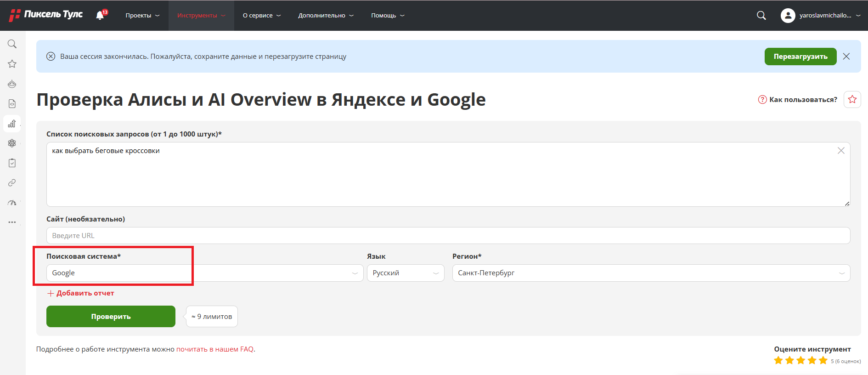The height and width of the screenshot is (375, 868).
Task: Click the sidebar star favorites icon
Action: [x=12, y=64]
